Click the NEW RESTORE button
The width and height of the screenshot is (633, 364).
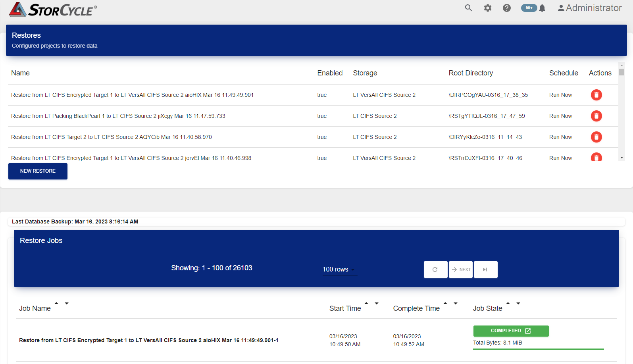(x=38, y=171)
